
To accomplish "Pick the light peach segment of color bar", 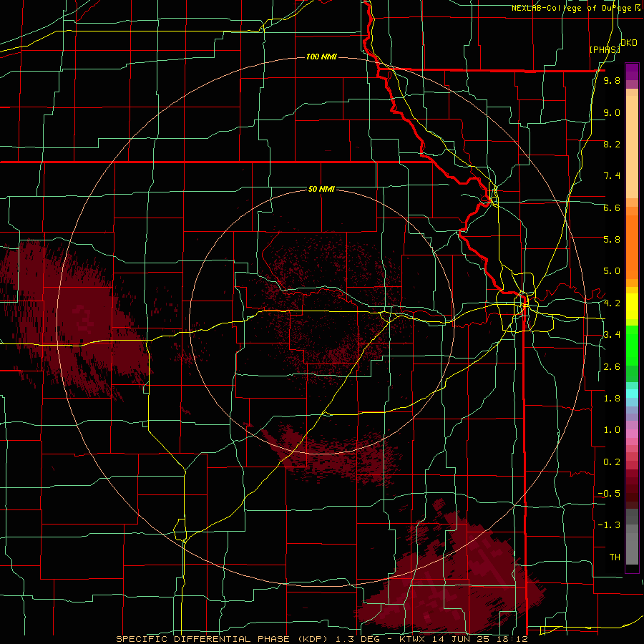I will point(632,147).
